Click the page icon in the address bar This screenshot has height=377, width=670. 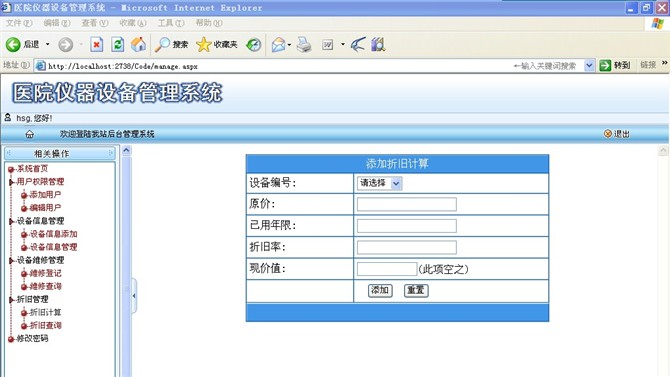click(41, 66)
